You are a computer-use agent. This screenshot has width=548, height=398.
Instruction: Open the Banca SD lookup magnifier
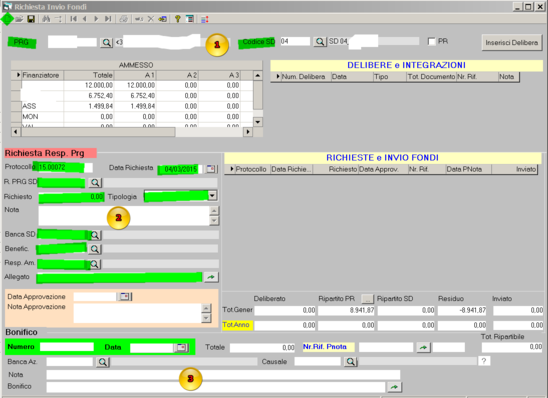(x=95, y=235)
